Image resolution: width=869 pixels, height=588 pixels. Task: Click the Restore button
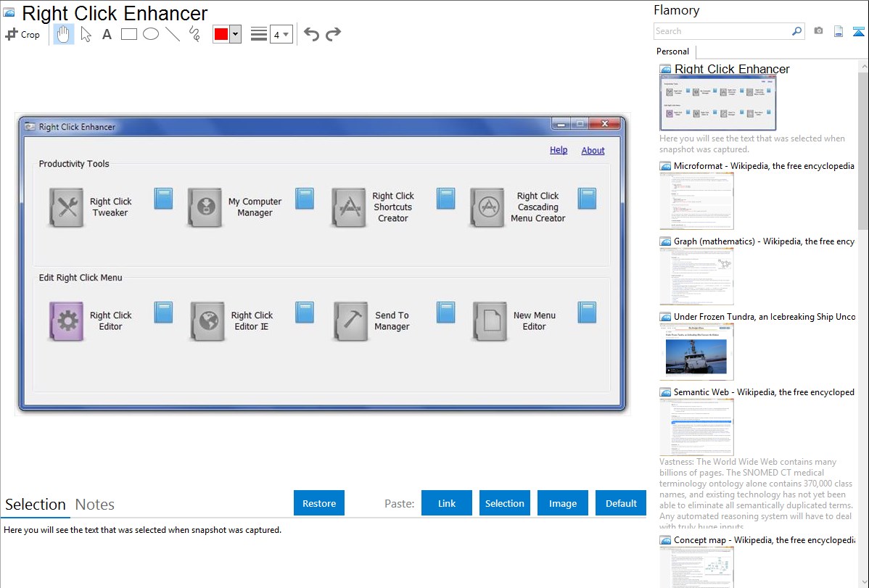click(319, 502)
